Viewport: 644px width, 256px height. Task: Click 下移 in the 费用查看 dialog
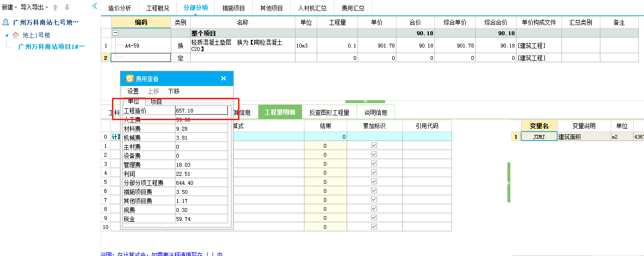174,91
